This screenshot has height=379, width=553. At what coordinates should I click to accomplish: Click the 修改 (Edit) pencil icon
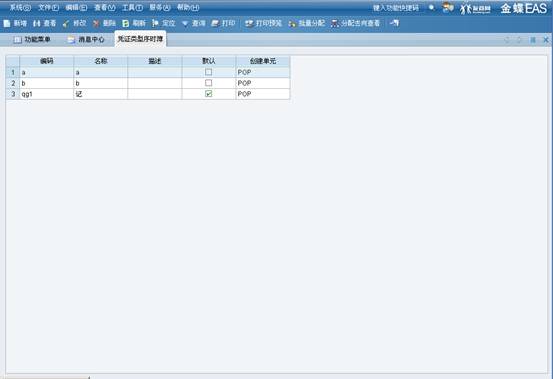(x=66, y=23)
